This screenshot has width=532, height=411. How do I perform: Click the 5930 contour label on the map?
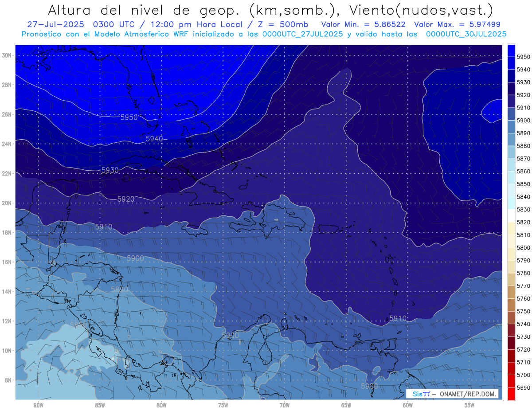coord(110,170)
